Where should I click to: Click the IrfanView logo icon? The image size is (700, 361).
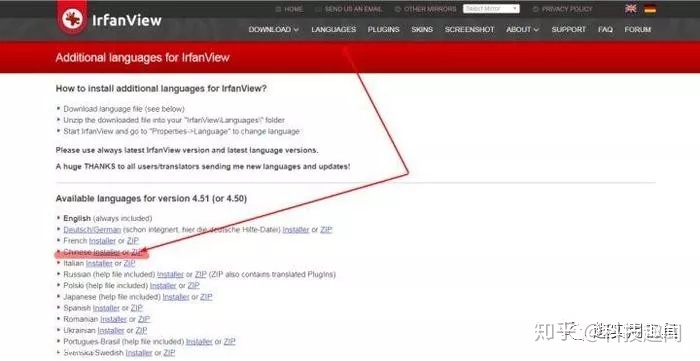(x=72, y=19)
